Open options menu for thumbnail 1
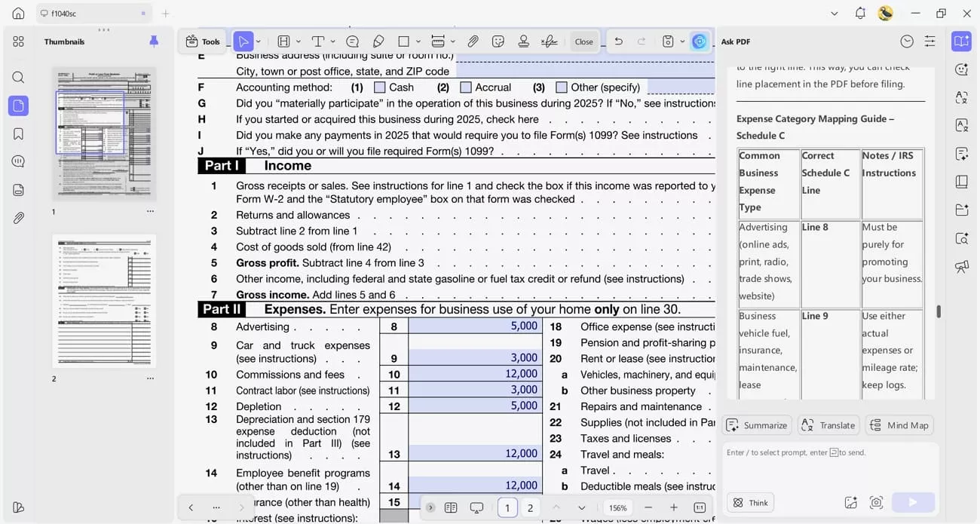Screen dimensions: 980x524 [x=150, y=212]
